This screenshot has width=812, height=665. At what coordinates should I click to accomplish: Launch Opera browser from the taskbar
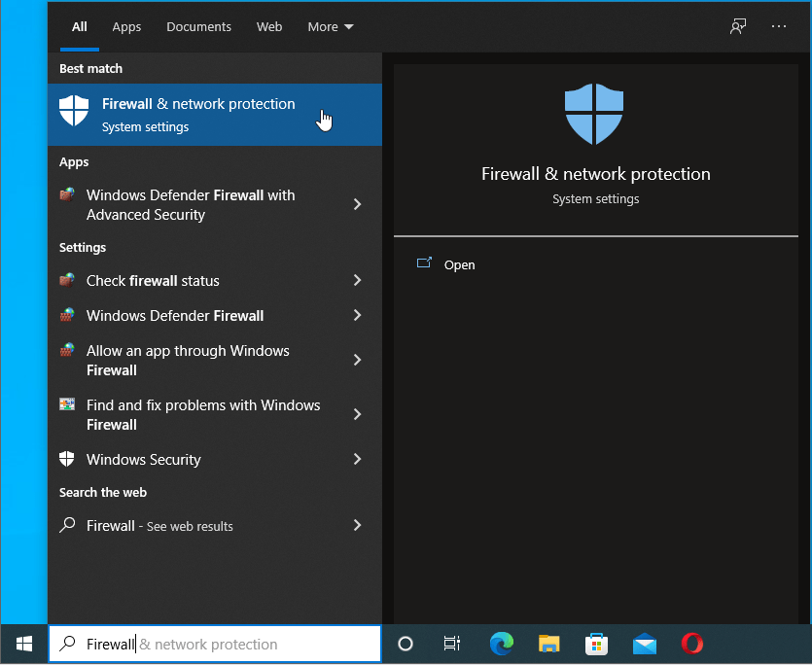click(x=692, y=644)
